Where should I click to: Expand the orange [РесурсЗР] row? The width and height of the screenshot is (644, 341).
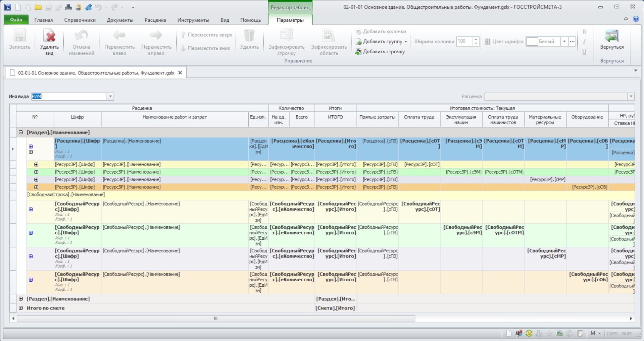click(36, 187)
